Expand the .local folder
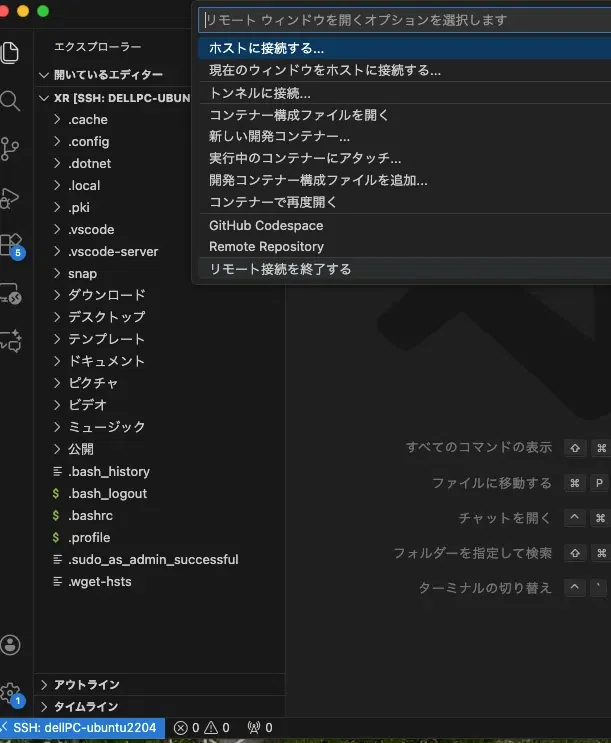This screenshot has width=611, height=743. pos(57,185)
